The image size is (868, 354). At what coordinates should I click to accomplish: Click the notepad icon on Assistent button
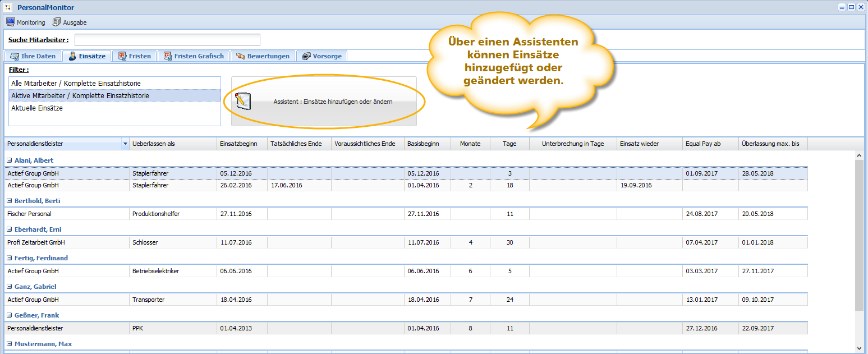[x=244, y=102]
